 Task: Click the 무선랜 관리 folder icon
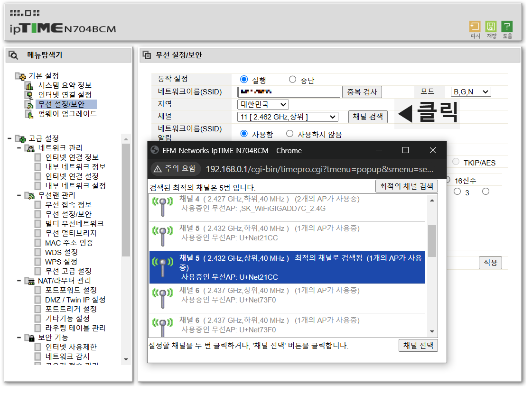(30, 195)
